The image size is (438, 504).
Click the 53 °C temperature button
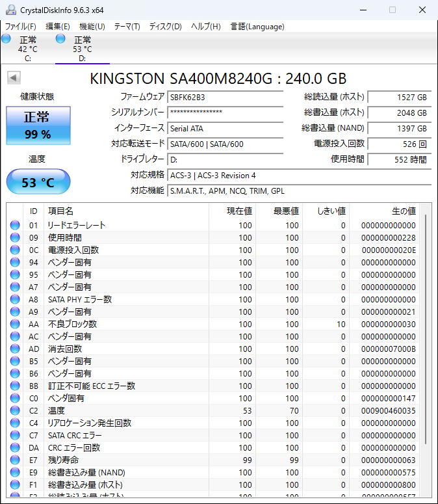(38, 181)
